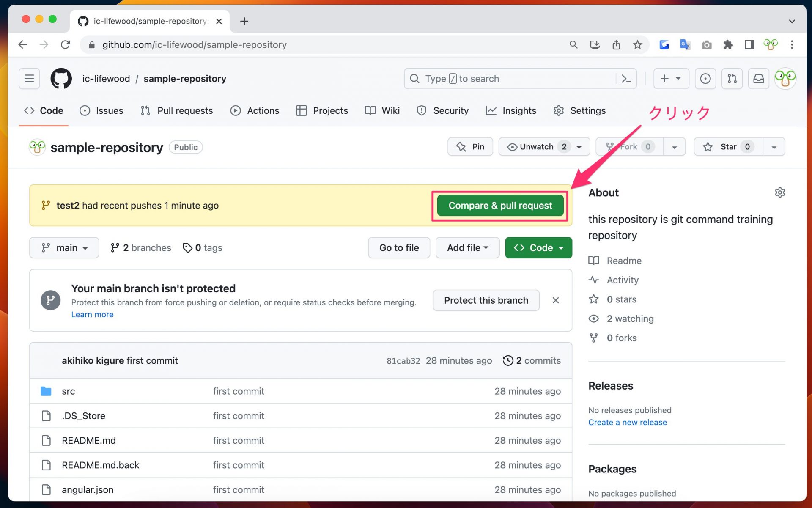
Task: Expand the main branch selector dropdown
Action: click(64, 248)
